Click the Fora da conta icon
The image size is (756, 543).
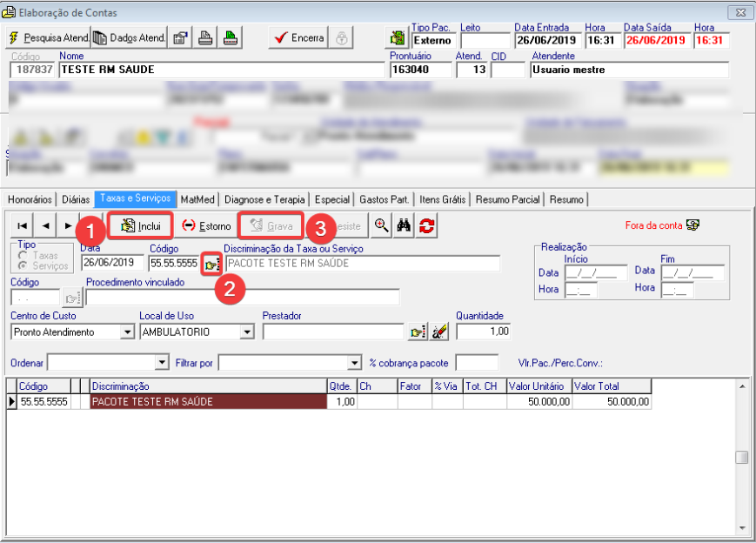click(x=692, y=225)
